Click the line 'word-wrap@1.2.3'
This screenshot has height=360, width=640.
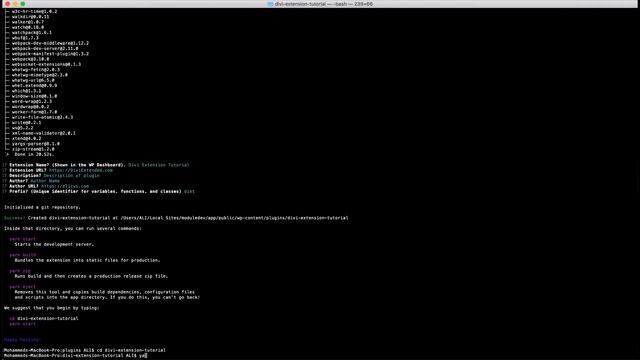coord(31,102)
